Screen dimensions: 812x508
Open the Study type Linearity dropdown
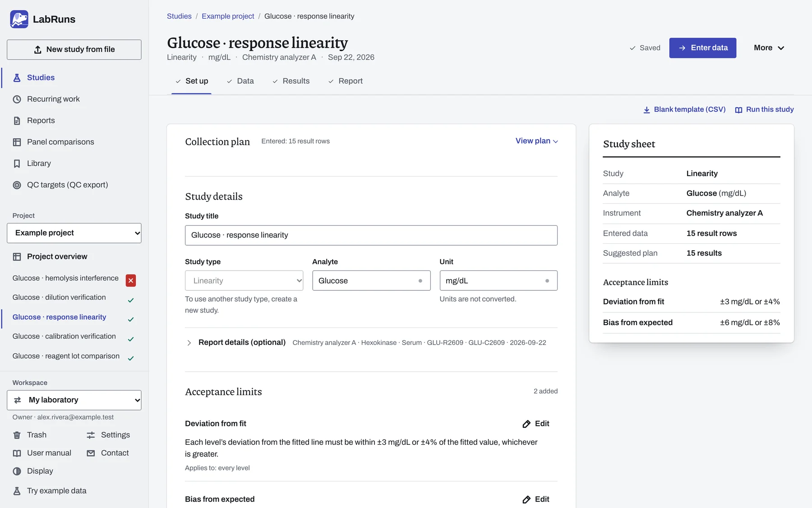[x=244, y=280]
